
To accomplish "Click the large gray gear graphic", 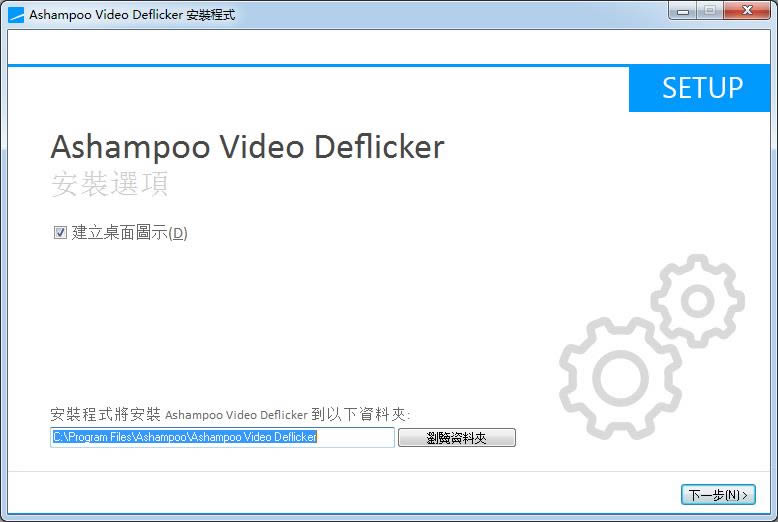I will point(620,378).
